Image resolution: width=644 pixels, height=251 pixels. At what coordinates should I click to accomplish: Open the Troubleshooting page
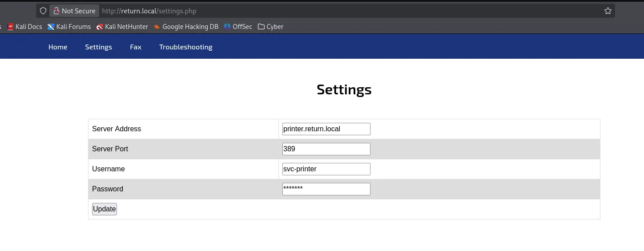pos(186,47)
